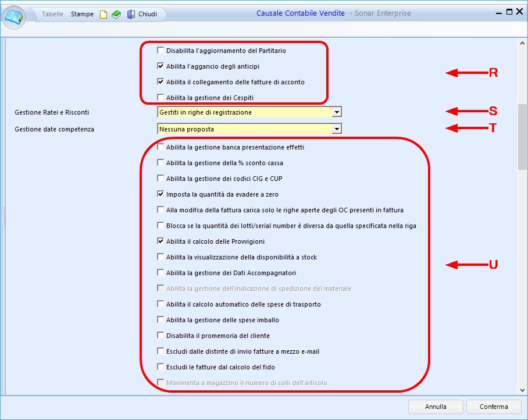Enable Disabilita l'aggiornamento del Partitario checkbox

pos(161,51)
